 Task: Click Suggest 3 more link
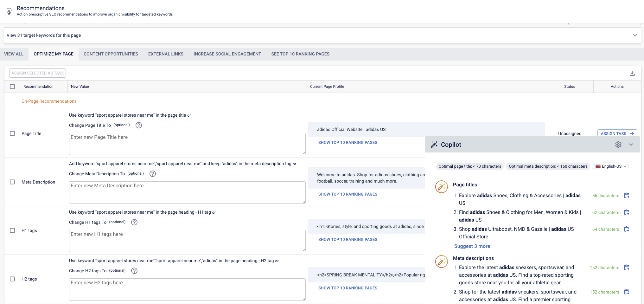pyautogui.click(x=472, y=246)
